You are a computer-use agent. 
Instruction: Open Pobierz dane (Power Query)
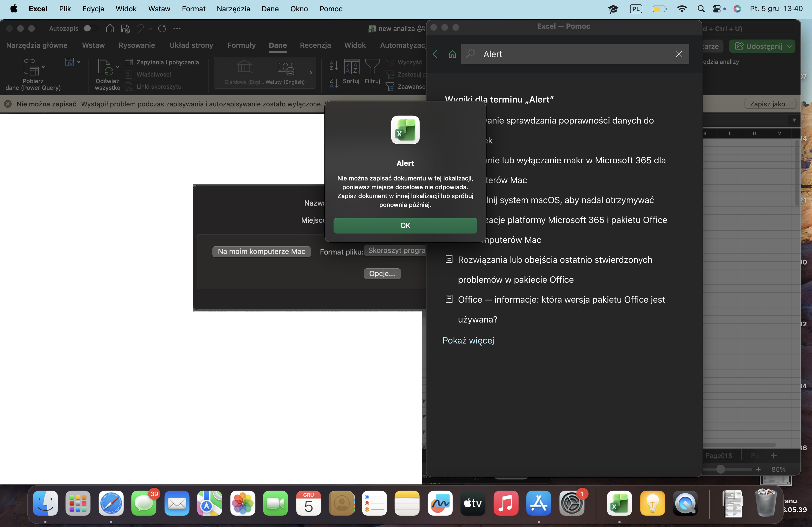point(33,74)
